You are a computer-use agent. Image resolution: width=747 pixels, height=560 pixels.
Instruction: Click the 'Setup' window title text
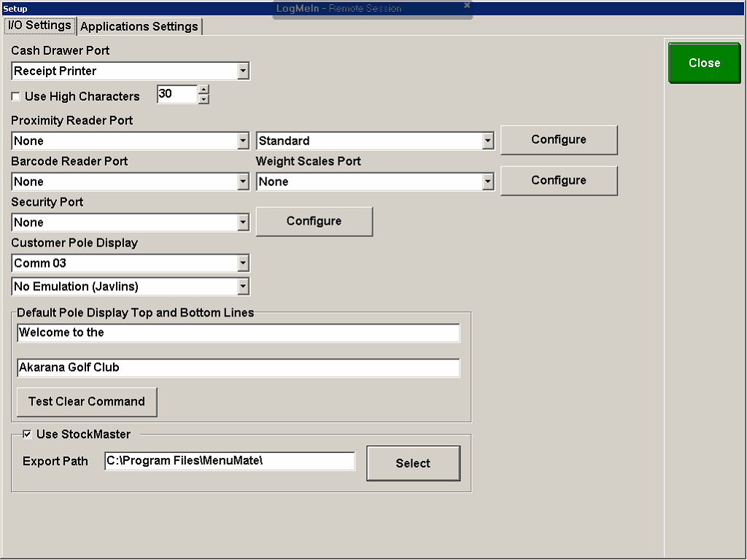[15, 9]
